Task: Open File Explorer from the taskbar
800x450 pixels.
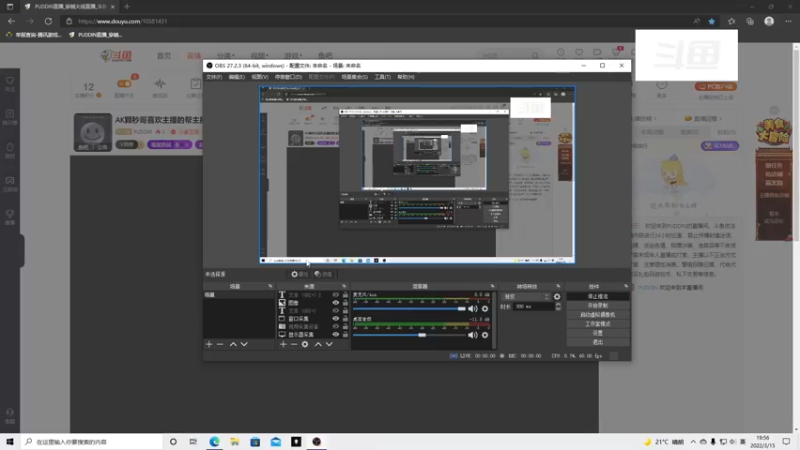Action: (235, 442)
